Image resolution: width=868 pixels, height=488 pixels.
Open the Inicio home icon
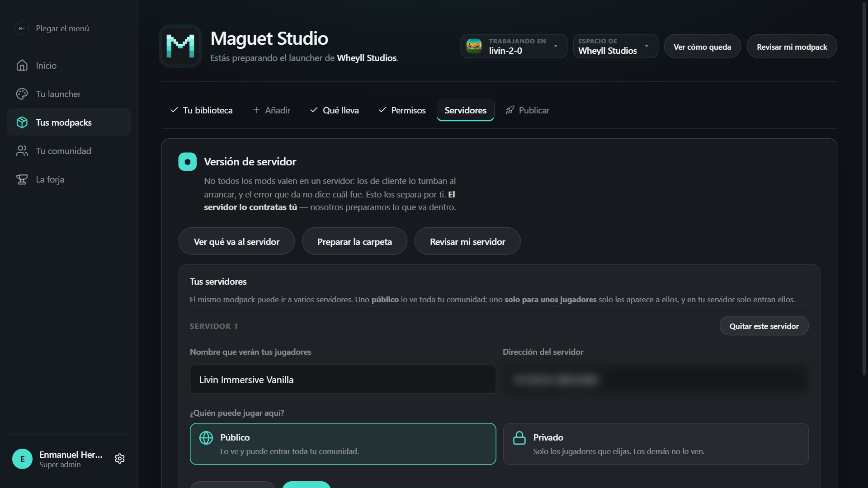(x=22, y=66)
